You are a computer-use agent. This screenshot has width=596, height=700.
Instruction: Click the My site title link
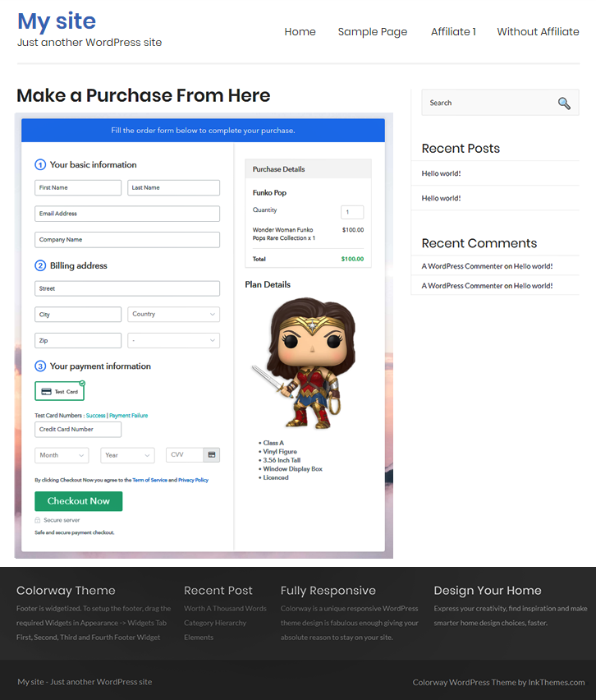(57, 21)
